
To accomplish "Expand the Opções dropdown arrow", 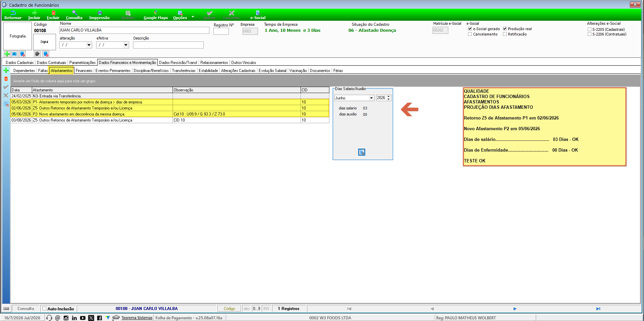I will point(193,17).
